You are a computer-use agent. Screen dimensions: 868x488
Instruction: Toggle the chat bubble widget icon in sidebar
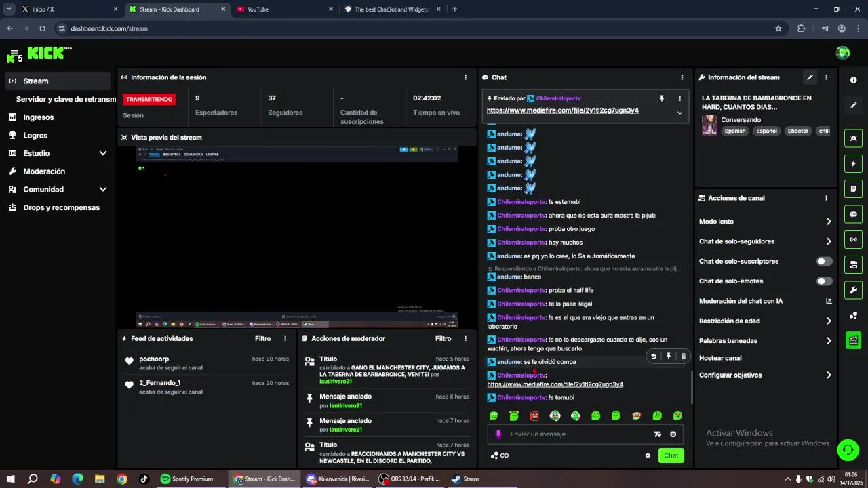point(853,214)
